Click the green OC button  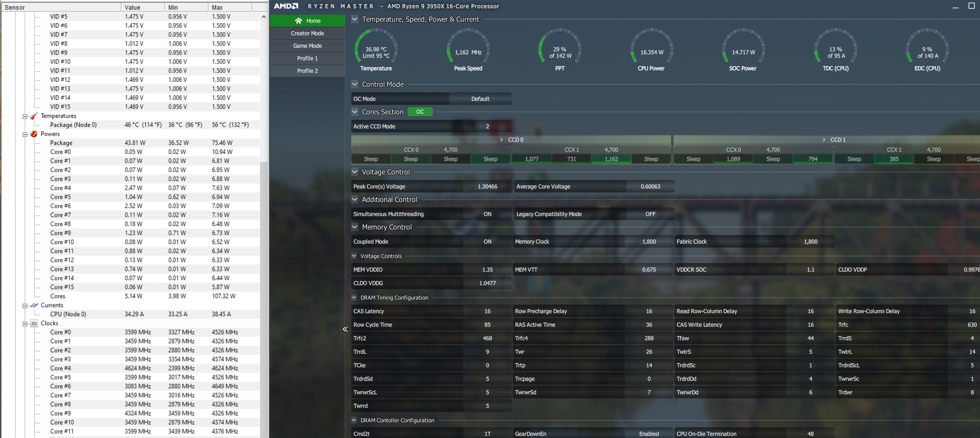tap(420, 112)
